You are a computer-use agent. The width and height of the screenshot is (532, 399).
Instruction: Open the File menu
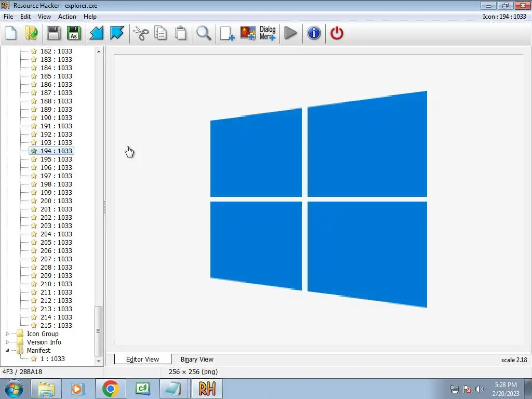8,17
